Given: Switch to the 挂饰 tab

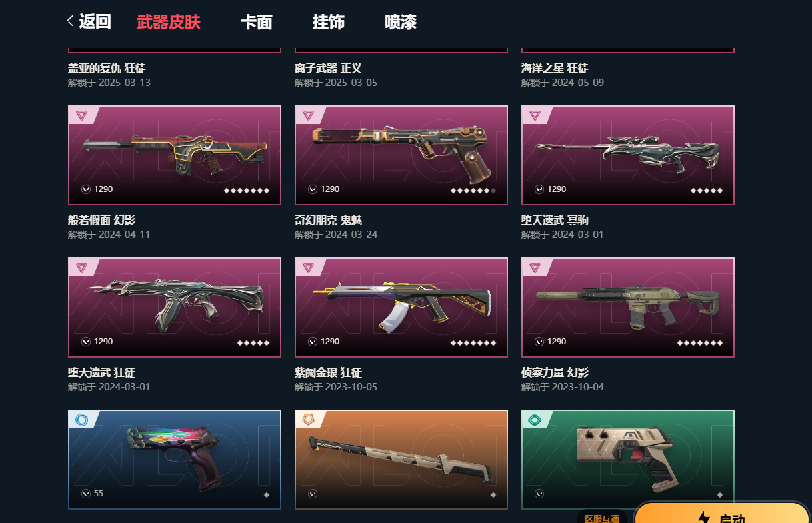Looking at the screenshot, I should point(329,22).
